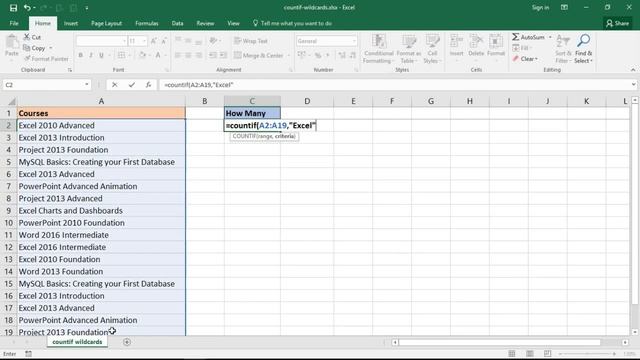Click Ribbon Display Options button
Viewport: 640px width, 360px height.
(x=564, y=7)
